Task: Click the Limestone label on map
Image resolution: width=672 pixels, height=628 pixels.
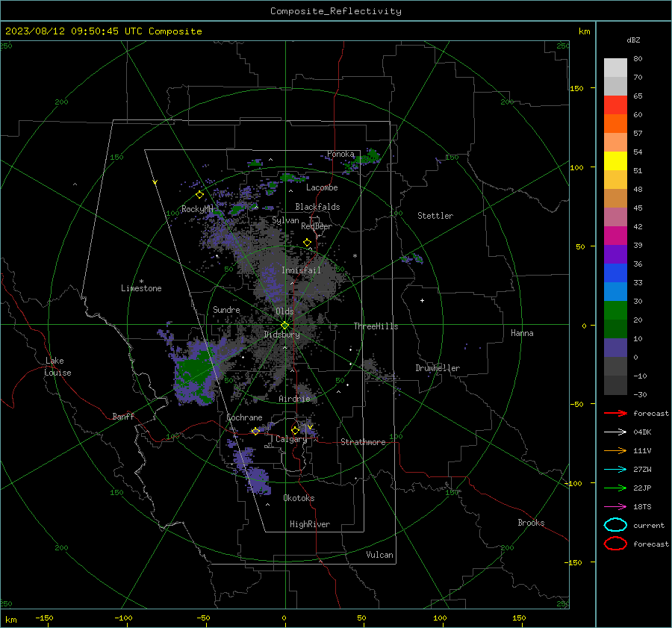Action: pyautogui.click(x=141, y=288)
